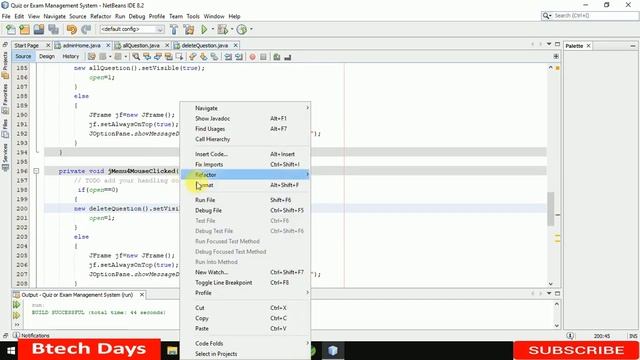640x360 pixels.
Task: Choose Toggle Line Breakpoint in context menu
Action: [245, 282]
